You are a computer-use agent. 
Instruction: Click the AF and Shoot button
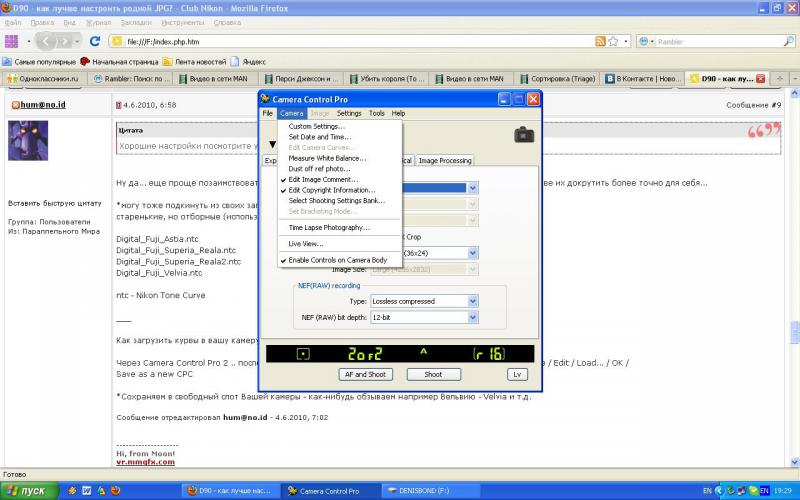tap(365, 374)
